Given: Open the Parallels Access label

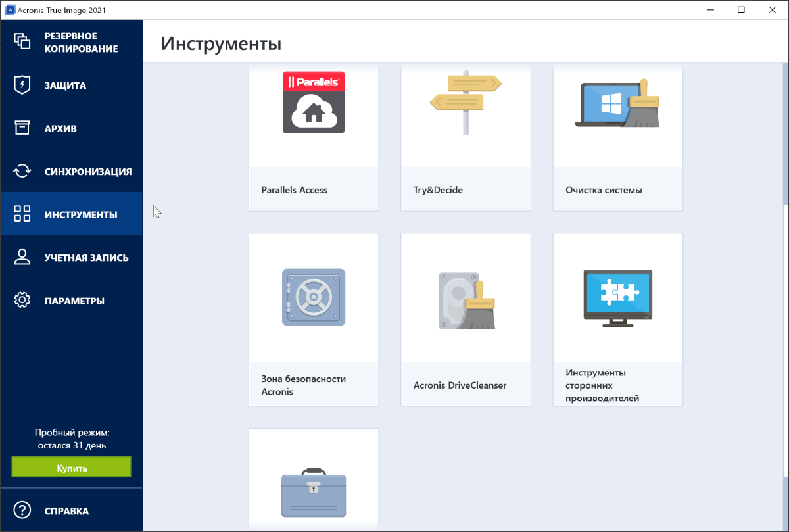Looking at the screenshot, I should (294, 190).
